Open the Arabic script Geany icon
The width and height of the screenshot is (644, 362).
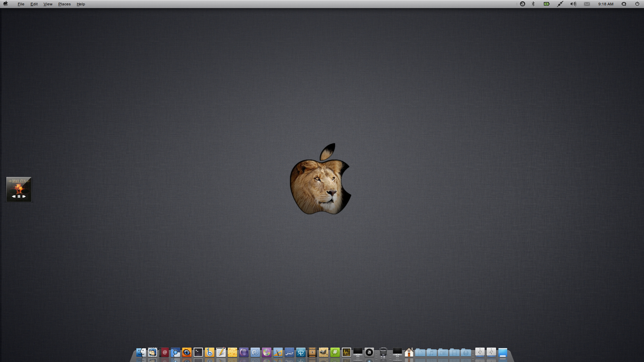[x=289, y=353]
